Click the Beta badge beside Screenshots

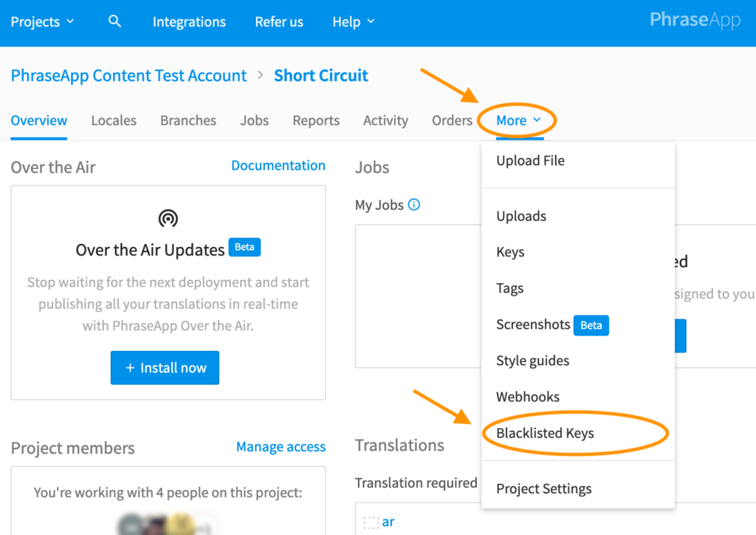591,325
